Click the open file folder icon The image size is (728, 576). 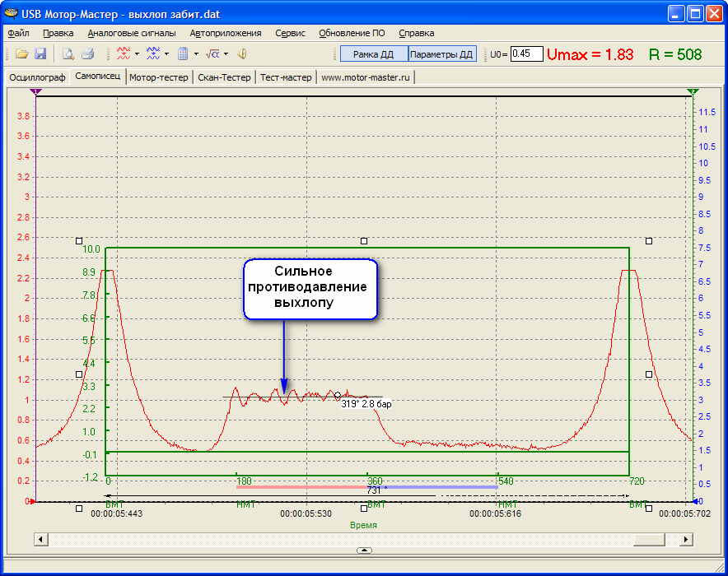coord(22,54)
